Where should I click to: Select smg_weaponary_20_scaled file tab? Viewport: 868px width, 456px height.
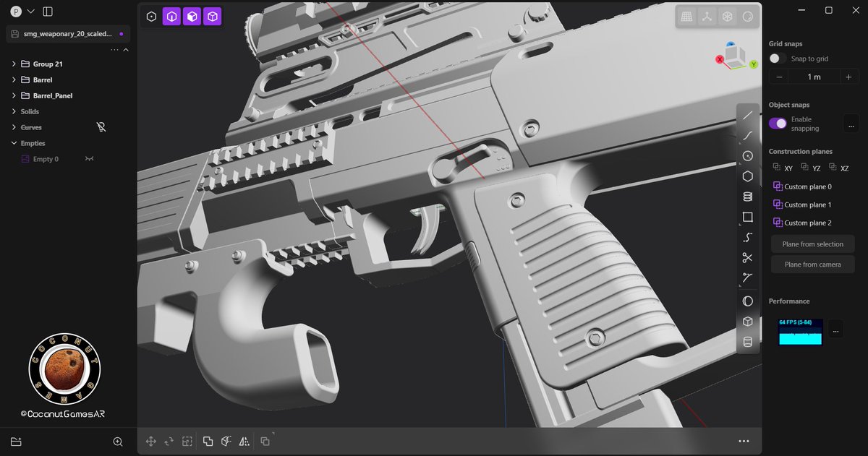[67, 34]
